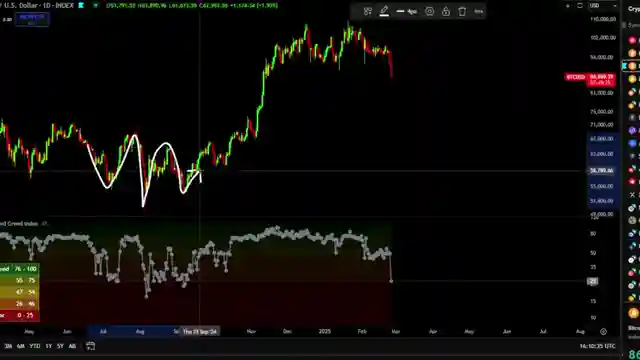This screenshot has width=640, height=360.
Task: Toggle auto-fit icon beside USD selector
Action: click(x=580, y=6)
